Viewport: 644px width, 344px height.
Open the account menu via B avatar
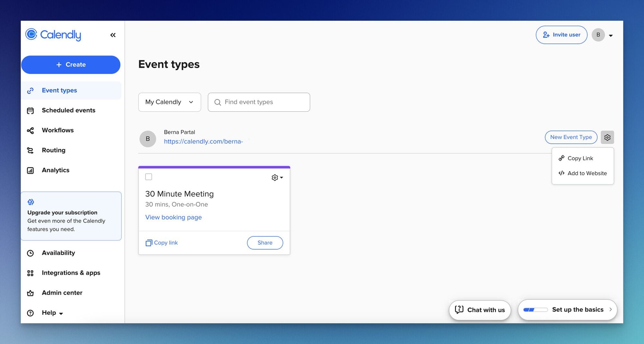[598, 35]
